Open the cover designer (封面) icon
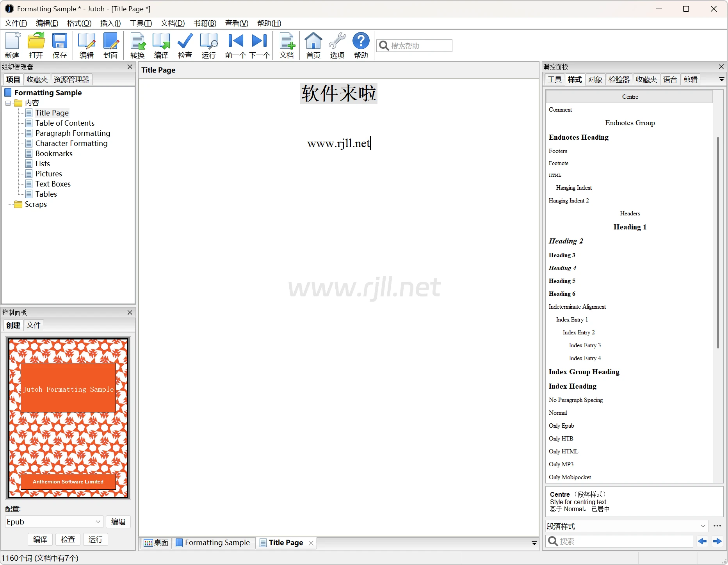Image resolution: width=728 pixels, height=565 pixels. click(x=110, y=45)
